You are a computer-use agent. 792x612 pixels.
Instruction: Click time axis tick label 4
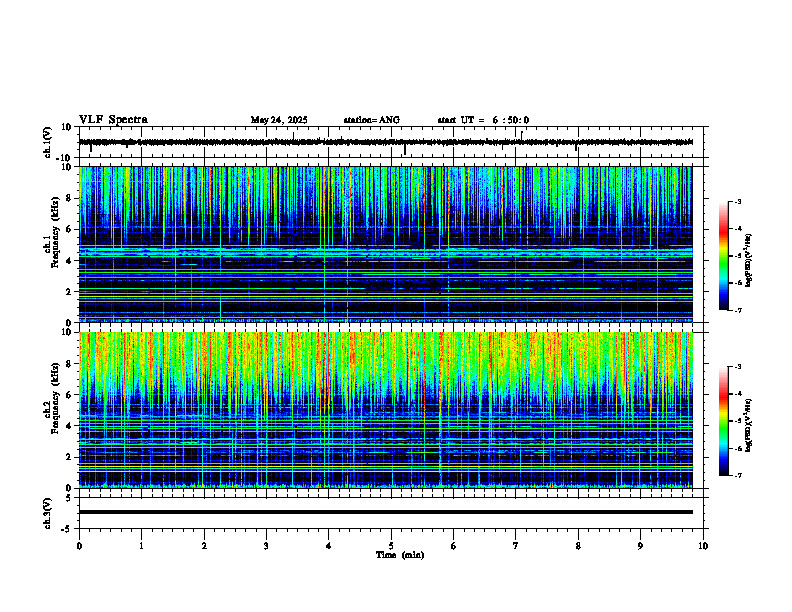329,546
